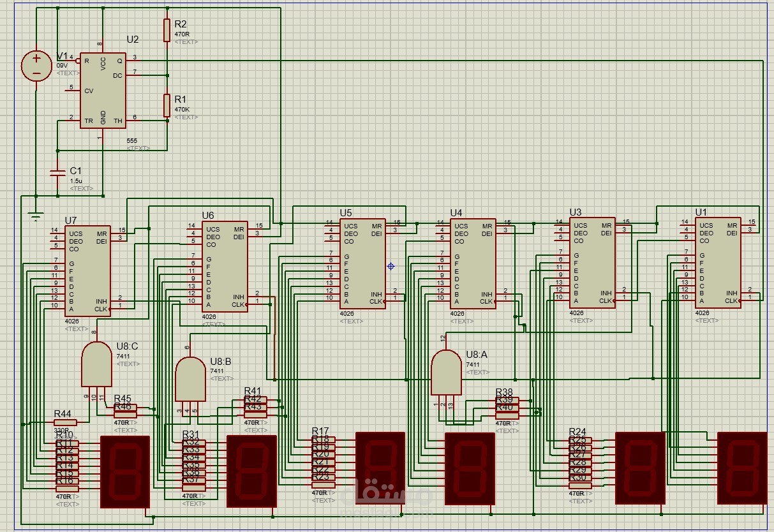The height and width of the screenshot is (532, 774).
Task: Click the R1 resistor symbol
Action: (167, 106)
